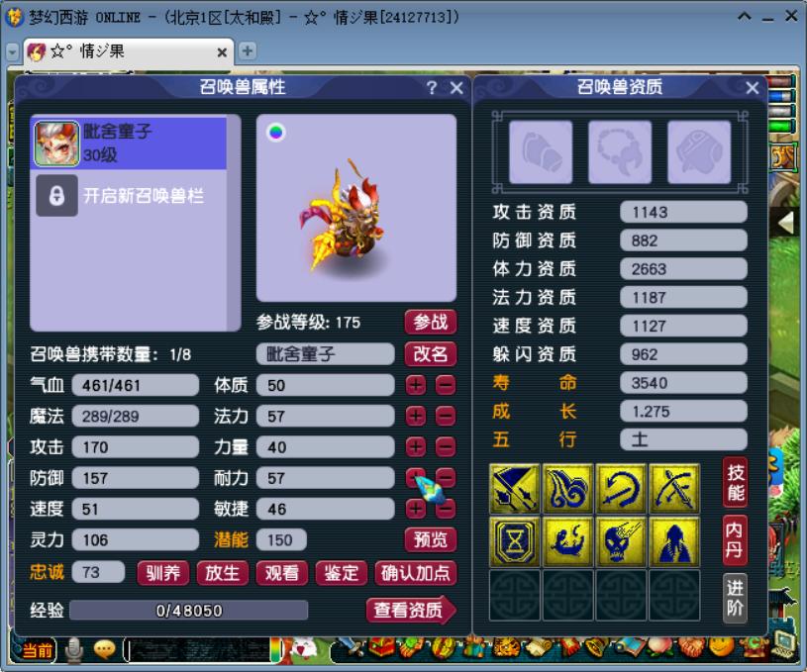Click the 改名 rename button
Viewport: 807px width, 672px height.
point(431,354)
